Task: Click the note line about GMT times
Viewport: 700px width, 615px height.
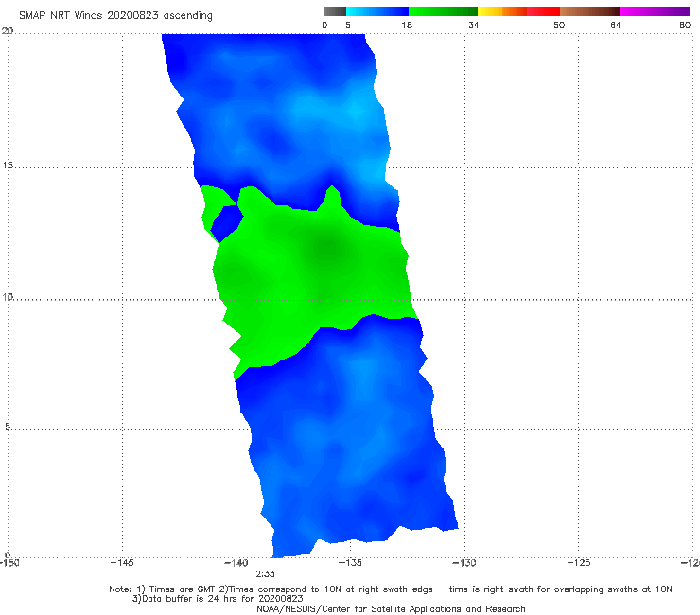Action: click(x=391, y=589)
